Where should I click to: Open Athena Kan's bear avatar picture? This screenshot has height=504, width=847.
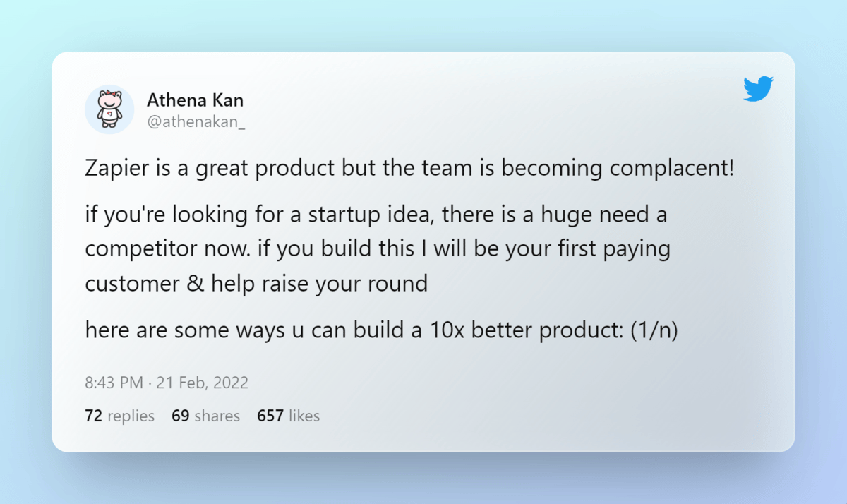tap(109, 109)
